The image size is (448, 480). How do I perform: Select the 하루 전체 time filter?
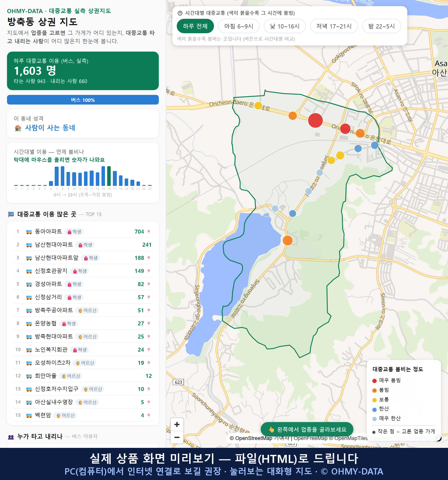pos(195,26)
